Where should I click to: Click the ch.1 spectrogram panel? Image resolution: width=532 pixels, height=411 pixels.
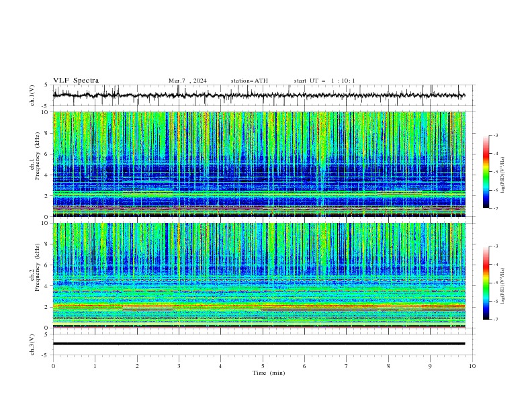259,164
